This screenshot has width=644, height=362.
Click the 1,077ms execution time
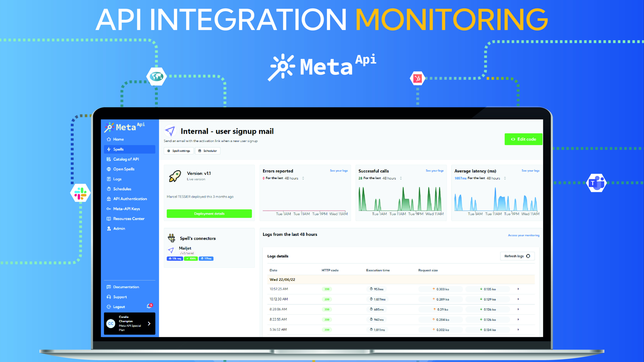coord(378,299)
